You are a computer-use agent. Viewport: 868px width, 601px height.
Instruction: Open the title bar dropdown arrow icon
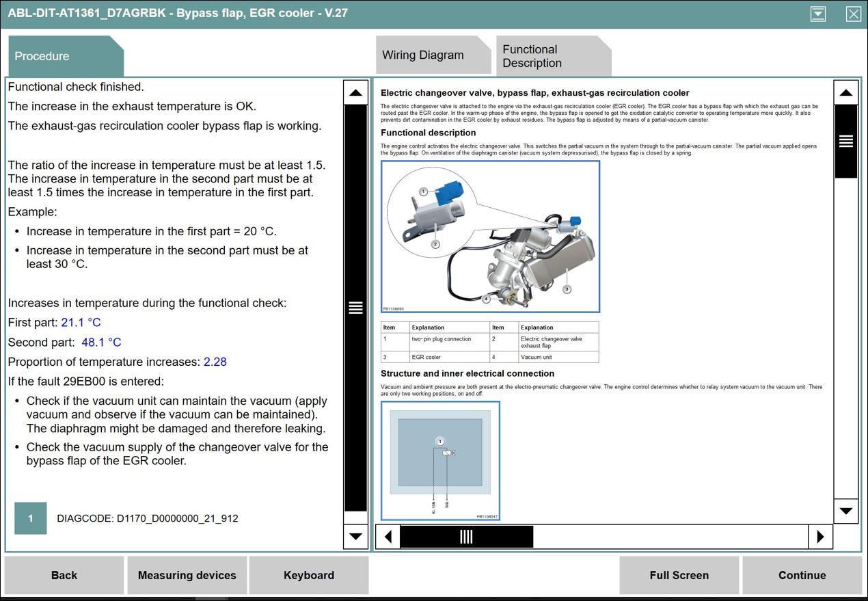pyautogui.click(x=818, y=14)
